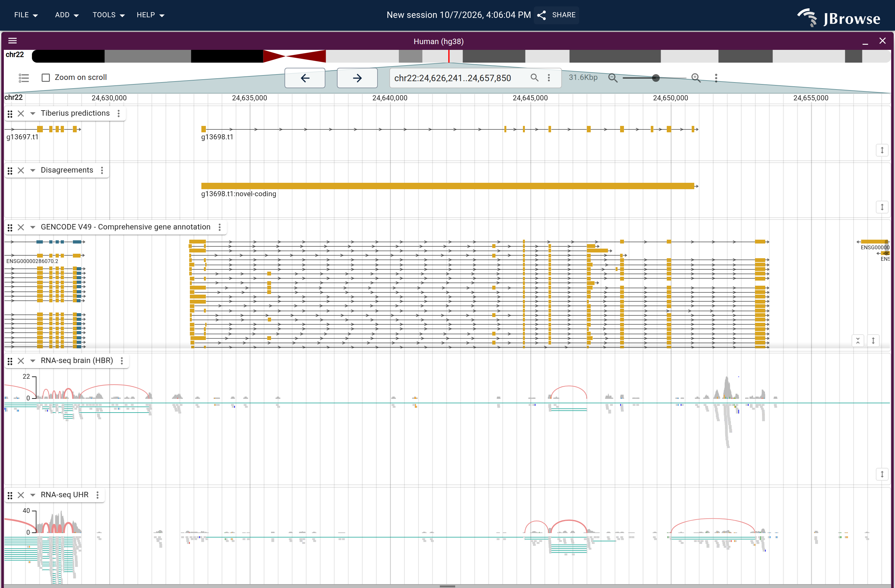Viewport: 895px width, 588px height.
Task: Click the session name title
Action: [459, 15]
